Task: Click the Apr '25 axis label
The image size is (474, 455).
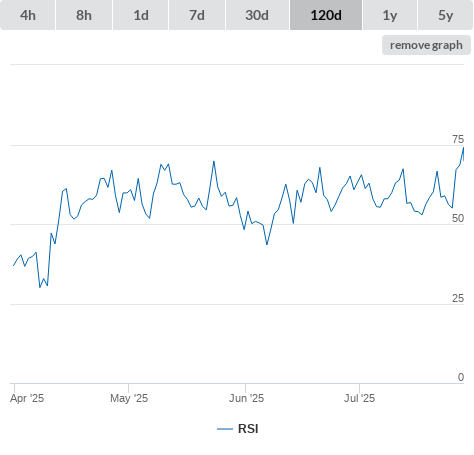Action: [27, 398]
